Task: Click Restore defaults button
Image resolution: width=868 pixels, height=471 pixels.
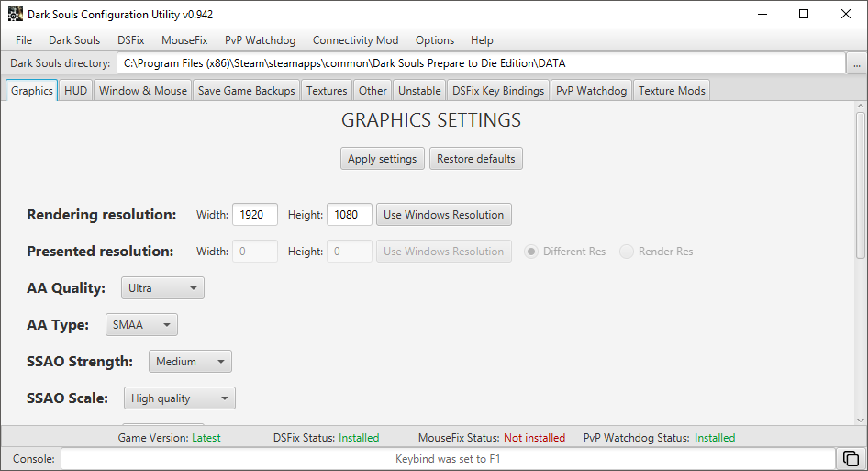Action: tap(475, 159)
